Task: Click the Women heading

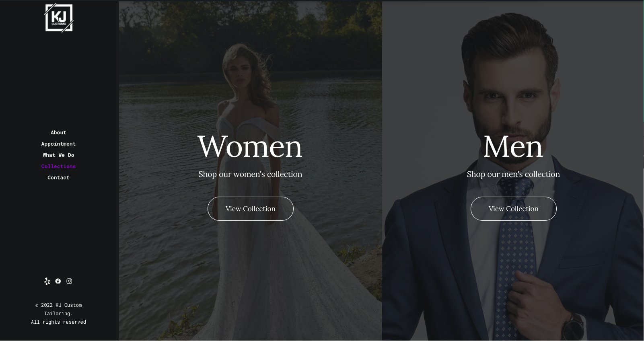Action: (x=250, y=146)
